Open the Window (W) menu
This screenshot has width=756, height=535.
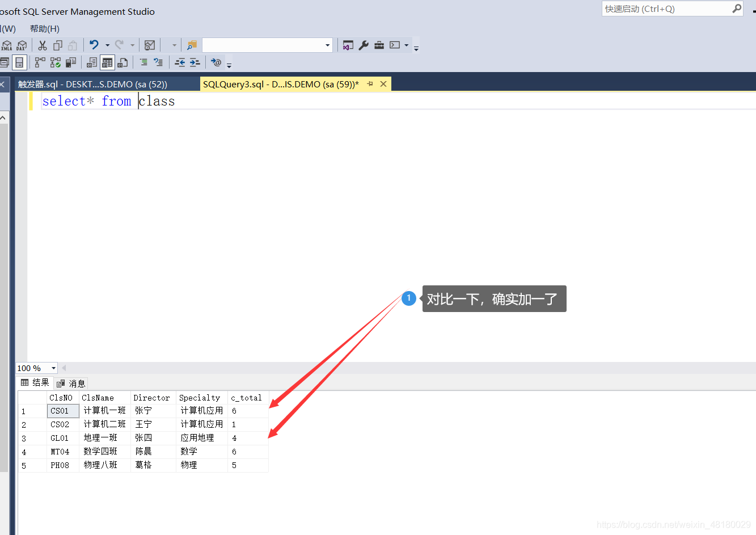(x=8, y=29)
